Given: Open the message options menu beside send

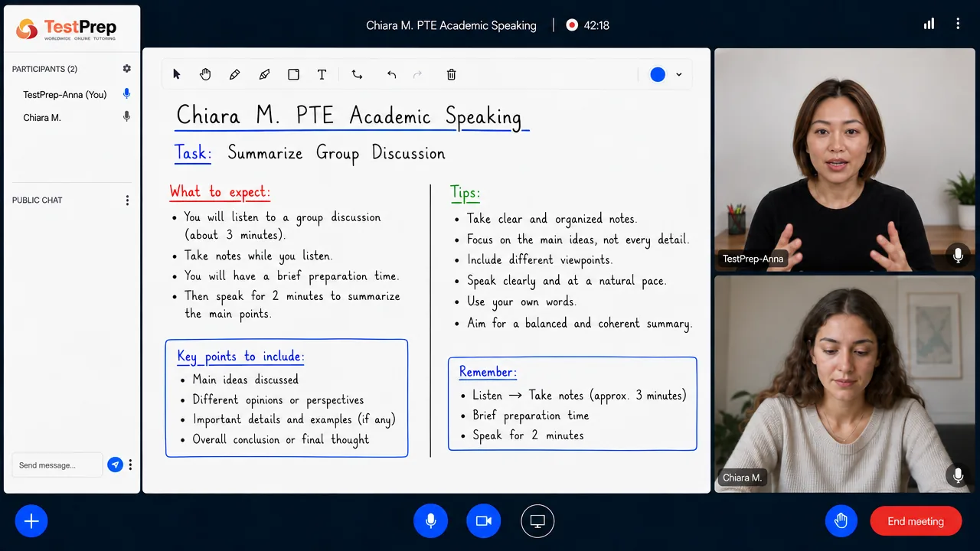Looking at the screenshot, I should pos(130,465).
